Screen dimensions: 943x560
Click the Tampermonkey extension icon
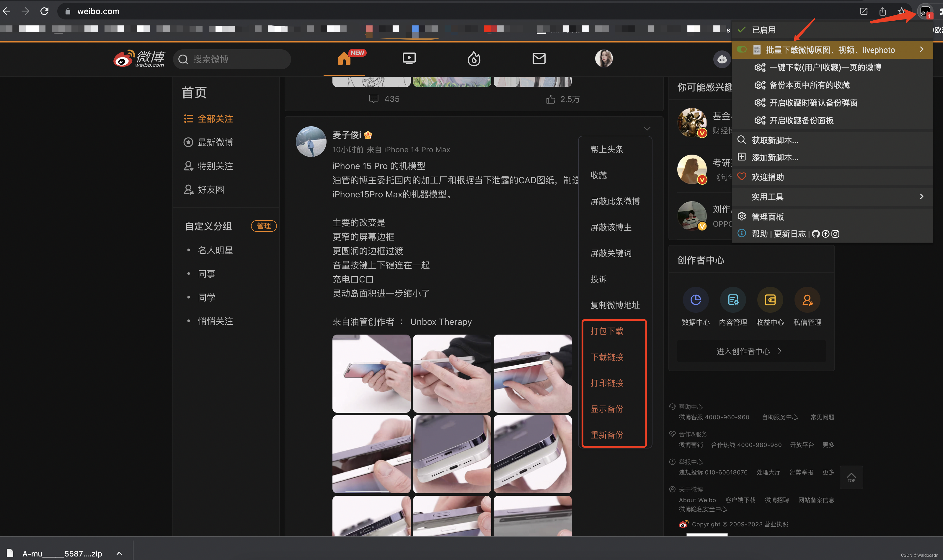tap(925, 11)
